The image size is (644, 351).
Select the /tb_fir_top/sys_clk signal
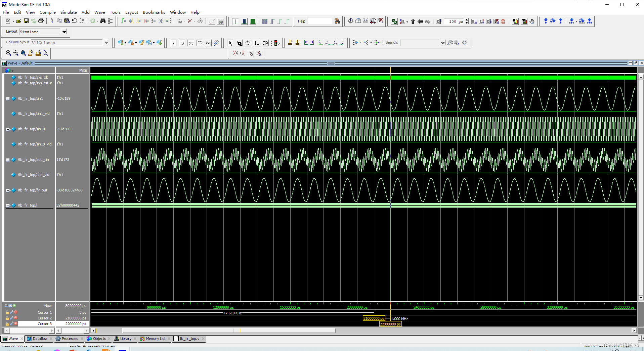pyautogui.click(x=33, y=77)
